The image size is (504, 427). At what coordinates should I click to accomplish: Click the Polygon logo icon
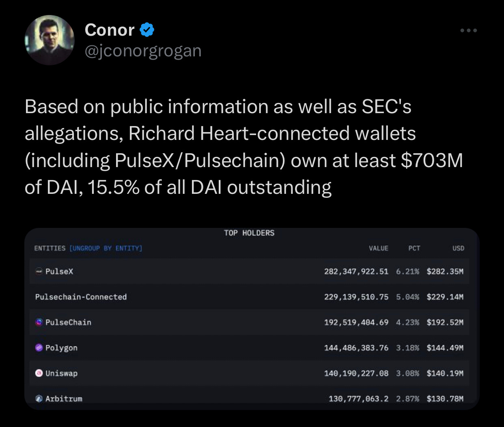[39, 348]
